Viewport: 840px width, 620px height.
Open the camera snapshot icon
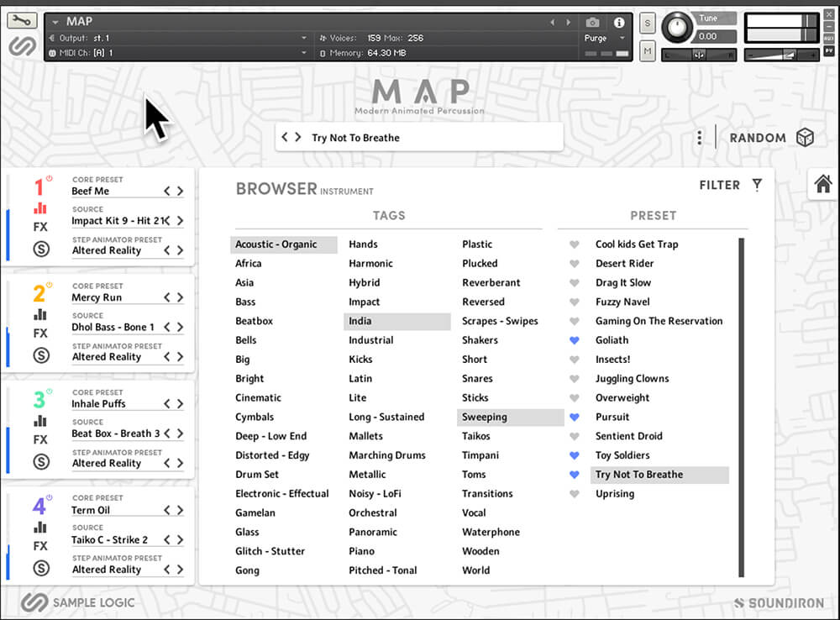pyautogui.click(x=593, y=23)
